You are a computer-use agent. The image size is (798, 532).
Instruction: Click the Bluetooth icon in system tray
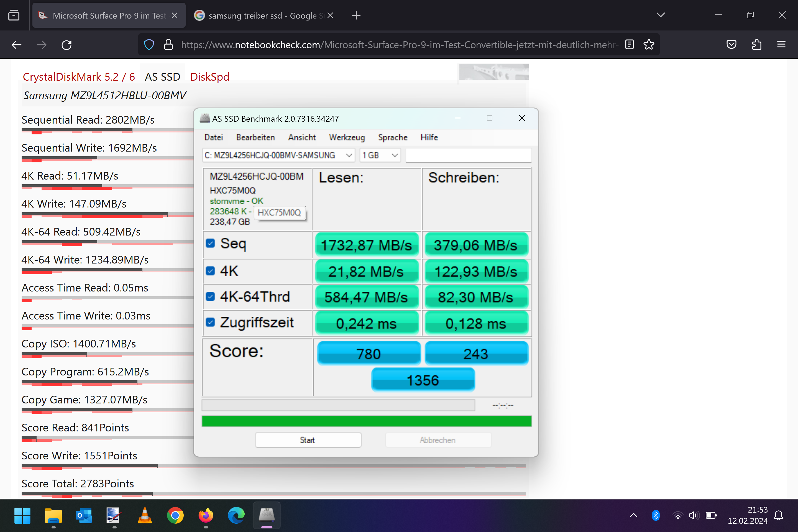[656, 515]
